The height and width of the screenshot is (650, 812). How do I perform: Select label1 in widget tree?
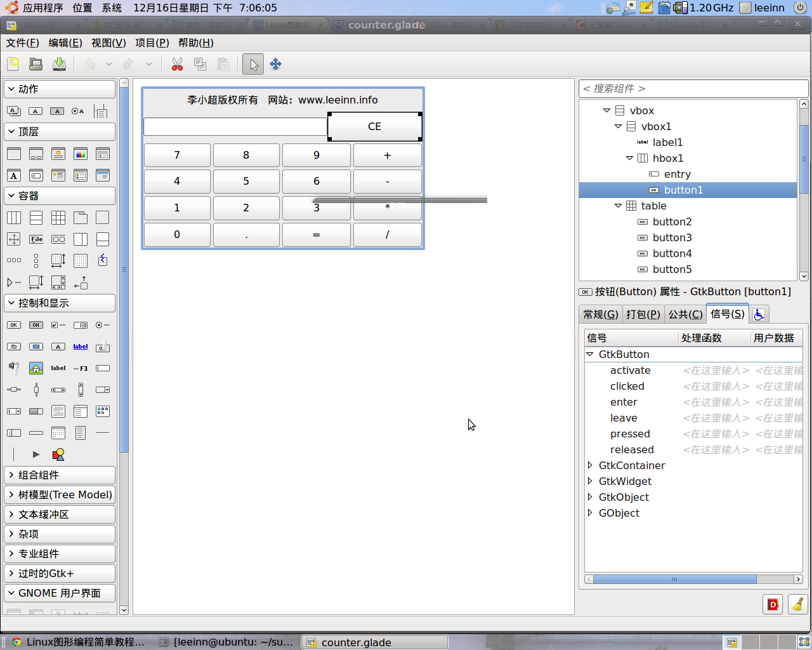[668, 142]
